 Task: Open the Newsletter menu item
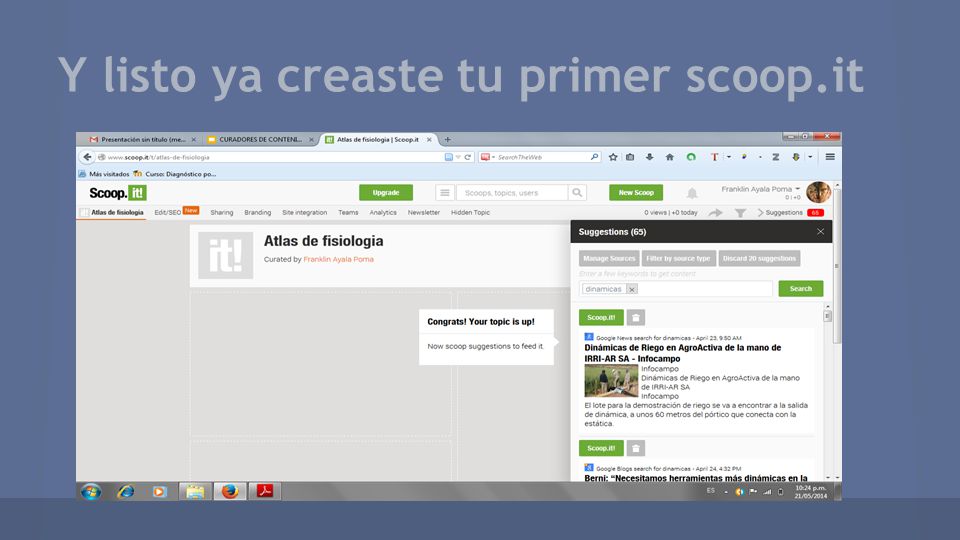(x=424, y=212)
